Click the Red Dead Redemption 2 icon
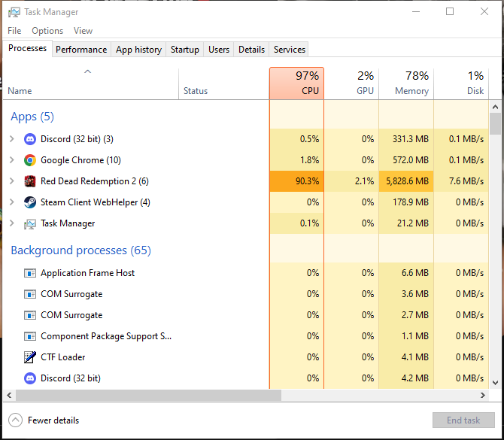Viewport: 504px width, 440px height. 30,181
